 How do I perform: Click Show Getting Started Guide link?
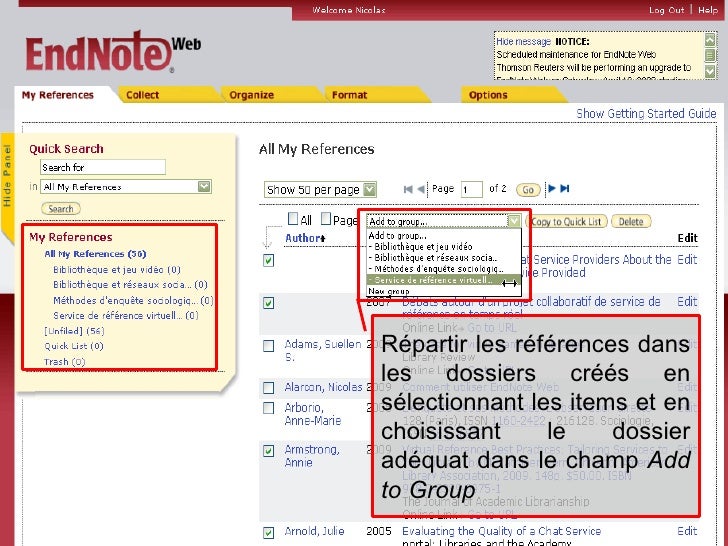(x=646, y=114)
